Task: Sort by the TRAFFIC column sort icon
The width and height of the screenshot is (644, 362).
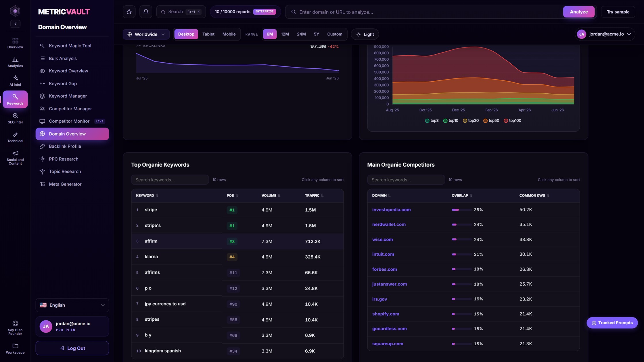Action: (x=322, y=196)
